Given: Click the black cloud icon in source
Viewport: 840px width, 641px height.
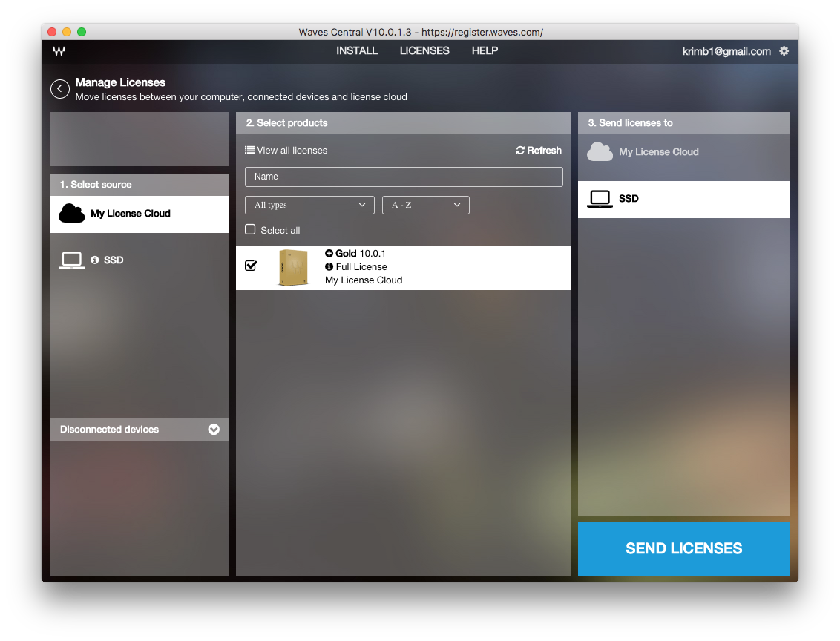Looking at the screenshot, I should pyautogui.click(x=71, y=213).
